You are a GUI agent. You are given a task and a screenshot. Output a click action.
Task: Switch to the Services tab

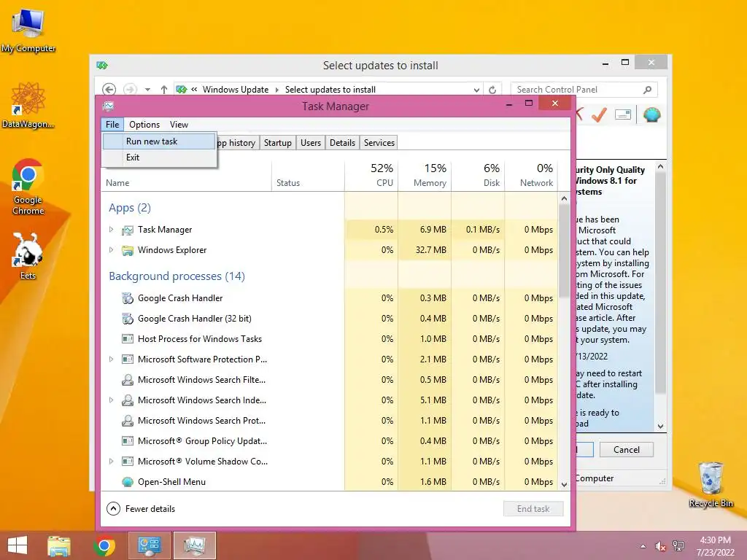tap(379, 143)
